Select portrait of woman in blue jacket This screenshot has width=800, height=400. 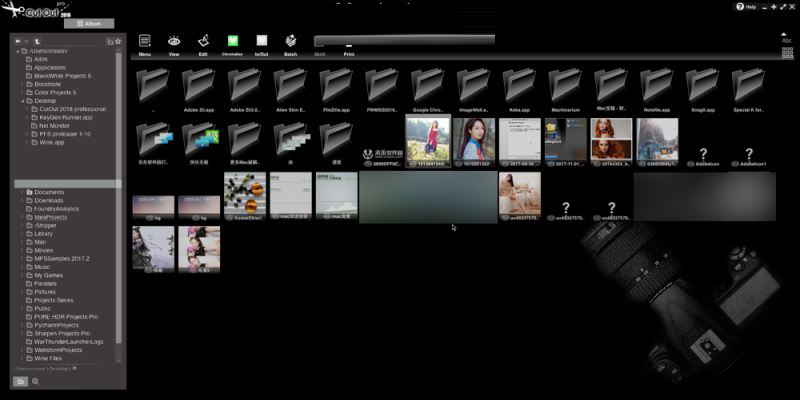pos(474,142)
